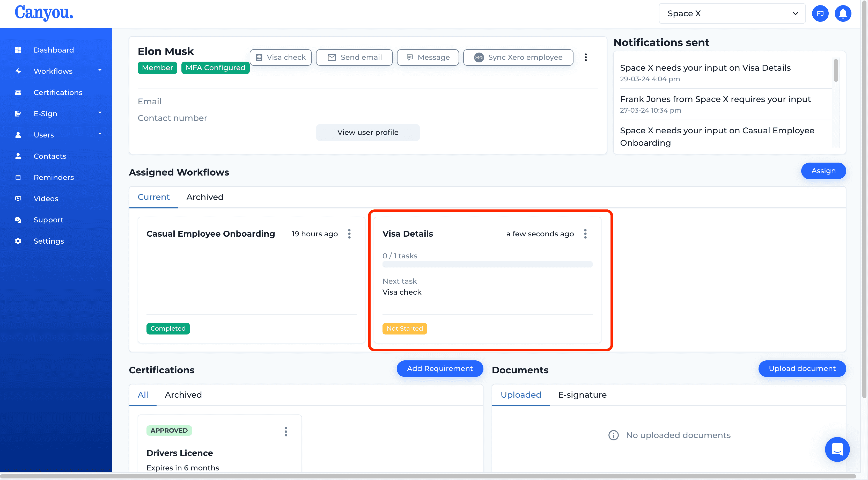Click the Users person icon
868x480 pixels.
click(18, 135)
